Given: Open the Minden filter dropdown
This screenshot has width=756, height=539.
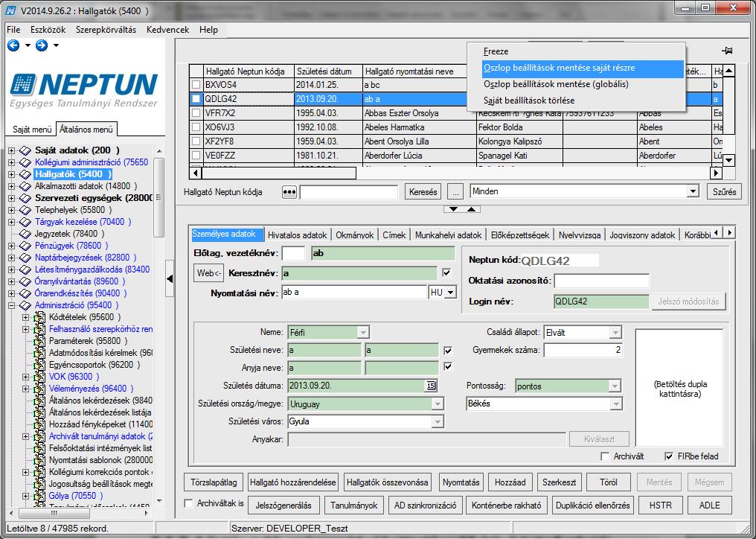Looking at the screenshot, I should [693, 191].
